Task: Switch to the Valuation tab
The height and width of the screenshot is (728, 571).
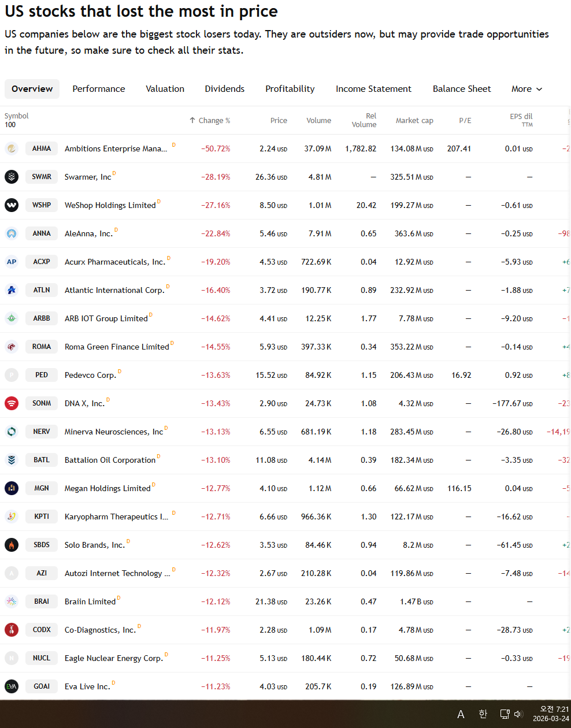Action: [x=165, y=89]
